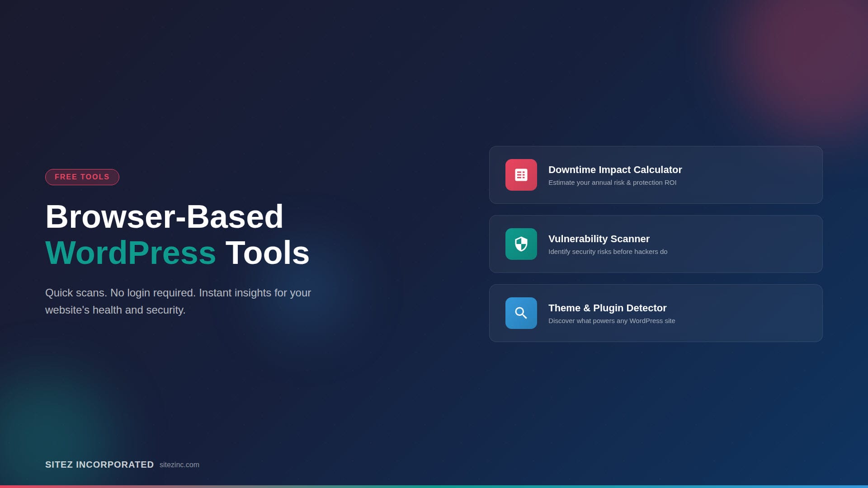Viewport: 868px width, 488px height.
Task: Click the red calculator icon
Action: pos(521,175)
